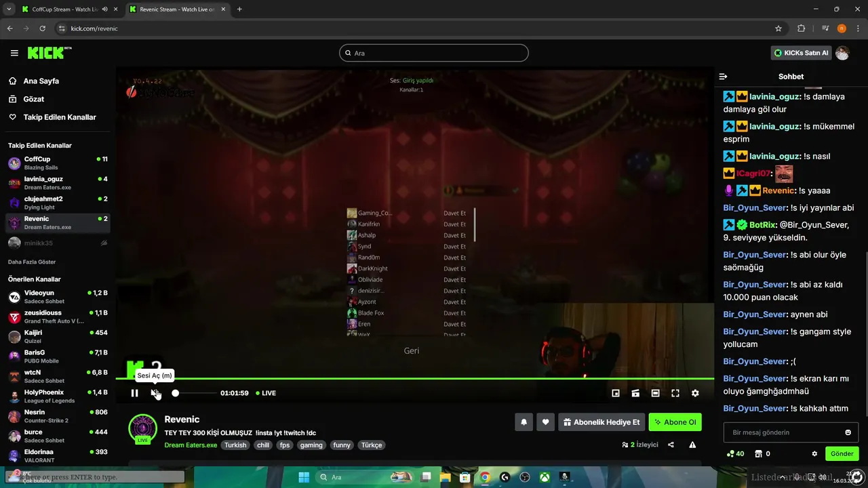Open picture-in-picture mini player
Viewport: 868px width, 488px height.
pos(616,393)
